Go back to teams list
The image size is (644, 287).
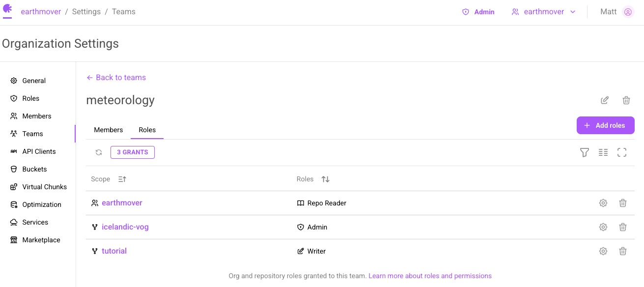click(x=116, y=78)
